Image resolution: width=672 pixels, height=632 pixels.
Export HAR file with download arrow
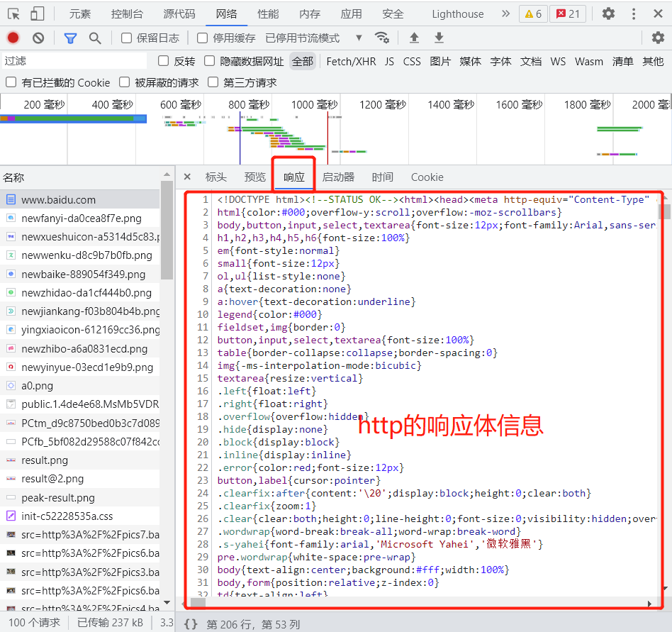click(x=439, y=38)
